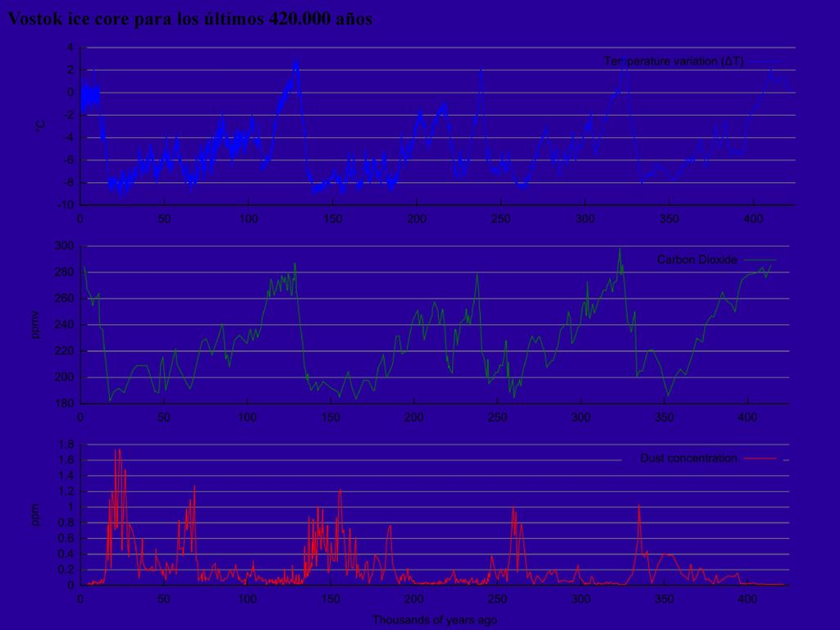The image size is (840, 630).
Task: Click the '0.8' tick on the dust axis
Action: (x=66, y=523)
